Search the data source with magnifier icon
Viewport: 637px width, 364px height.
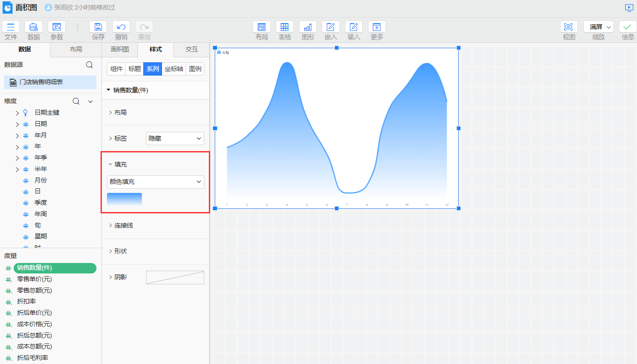click(90, 65)
